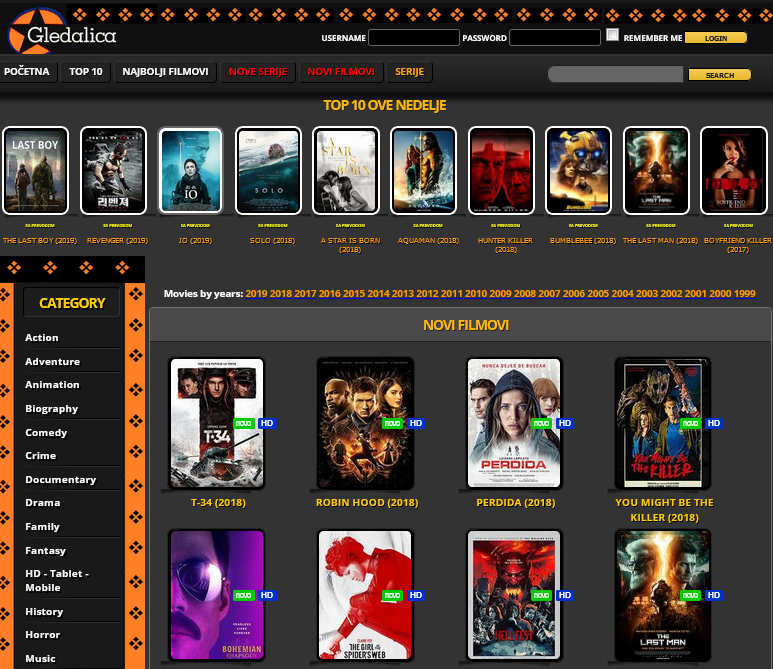Select the Drama category

pyautogui.click(x=43, y=503)
